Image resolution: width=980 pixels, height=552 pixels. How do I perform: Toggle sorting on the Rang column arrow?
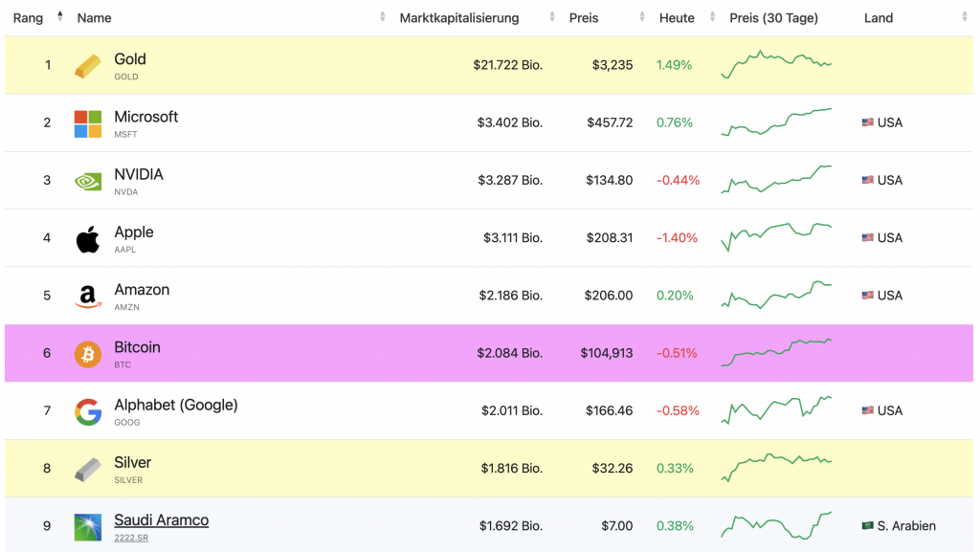pyautogui.click(x=58, y=16)
